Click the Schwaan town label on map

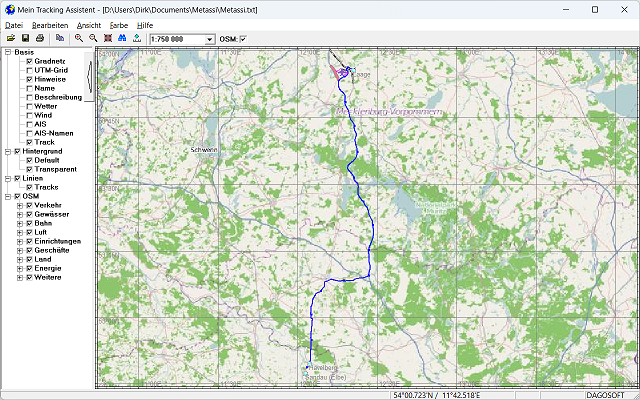[203, 149]
